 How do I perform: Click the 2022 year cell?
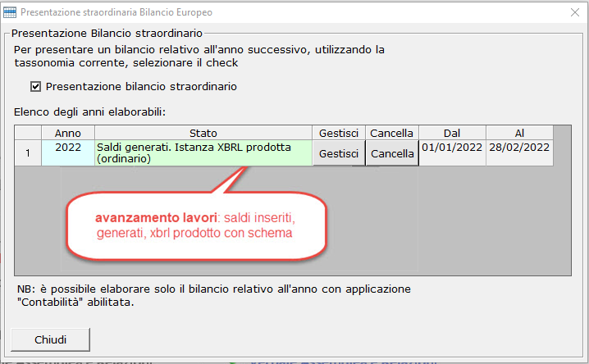tap(67, 148)
